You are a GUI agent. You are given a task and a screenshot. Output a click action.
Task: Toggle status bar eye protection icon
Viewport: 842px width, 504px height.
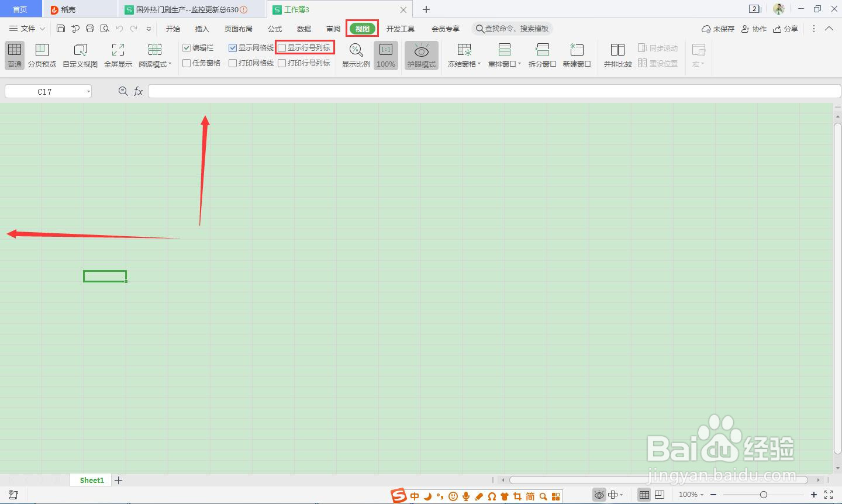pos(599,495)
